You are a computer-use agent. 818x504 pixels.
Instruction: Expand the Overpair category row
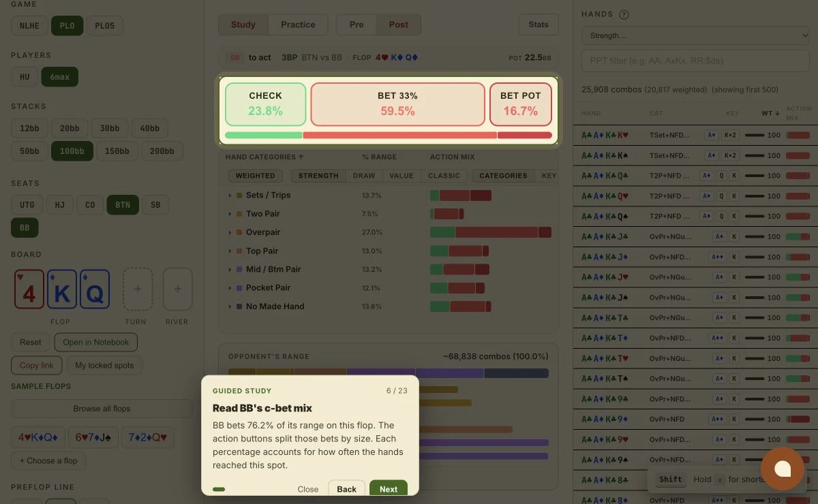[x=230, y=232]
